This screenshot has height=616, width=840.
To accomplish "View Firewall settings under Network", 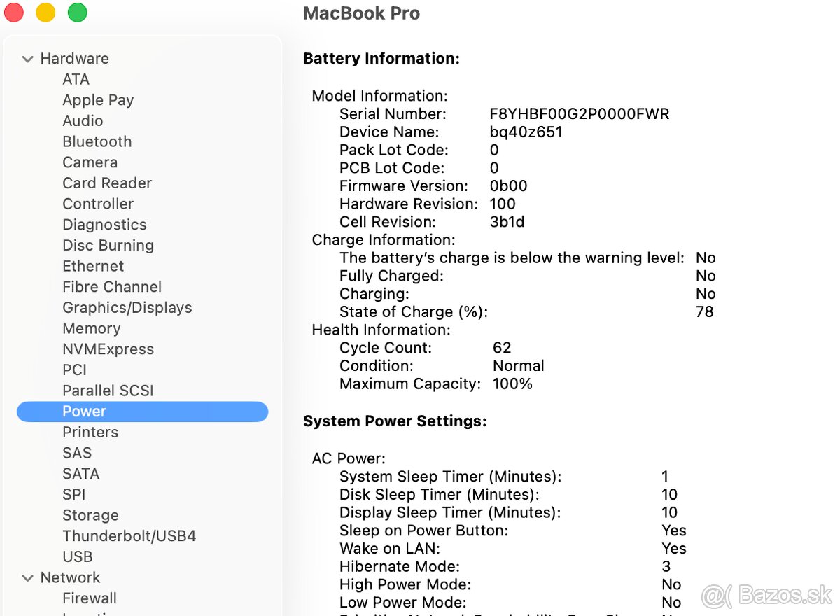I will pyautogui.click(x=90, y=598).
